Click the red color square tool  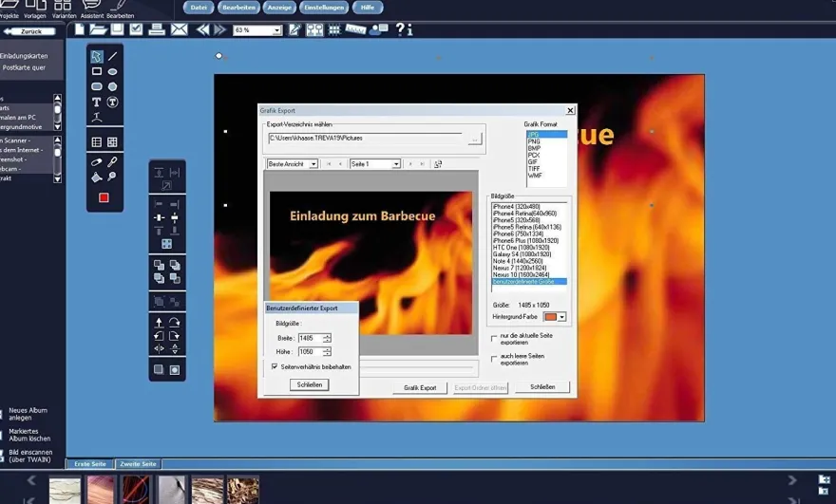(x=104, y=198)
